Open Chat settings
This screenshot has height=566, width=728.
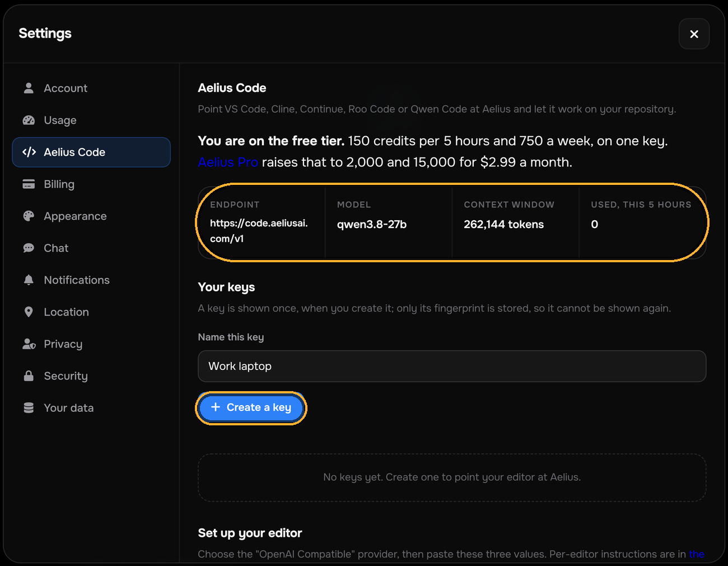pyautogui.click(x=91, y=248)
